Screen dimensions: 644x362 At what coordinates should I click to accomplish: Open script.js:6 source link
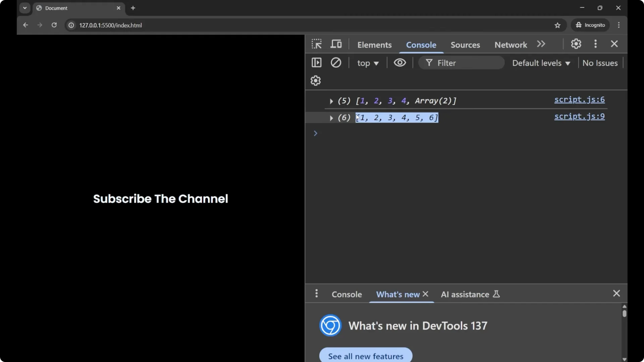[x=580, y=100]
